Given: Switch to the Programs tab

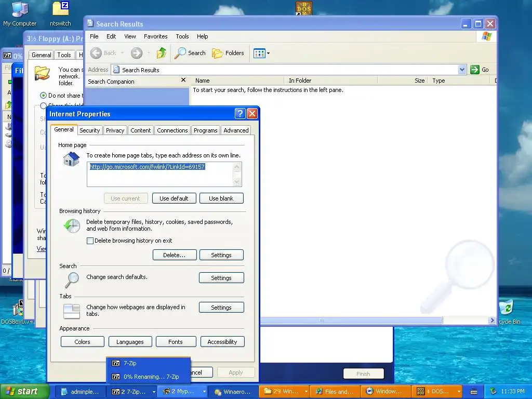Looking at the screenshot, I should coord(205,130).
